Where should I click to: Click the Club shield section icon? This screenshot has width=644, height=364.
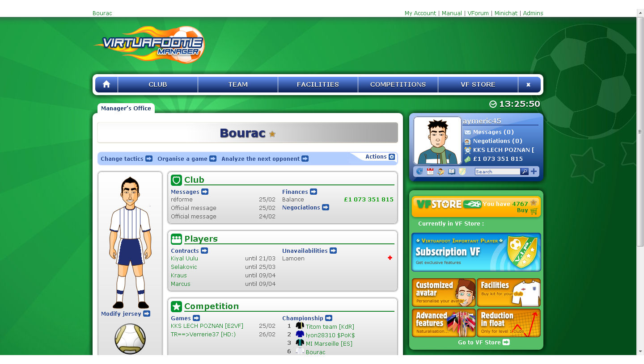176,180
